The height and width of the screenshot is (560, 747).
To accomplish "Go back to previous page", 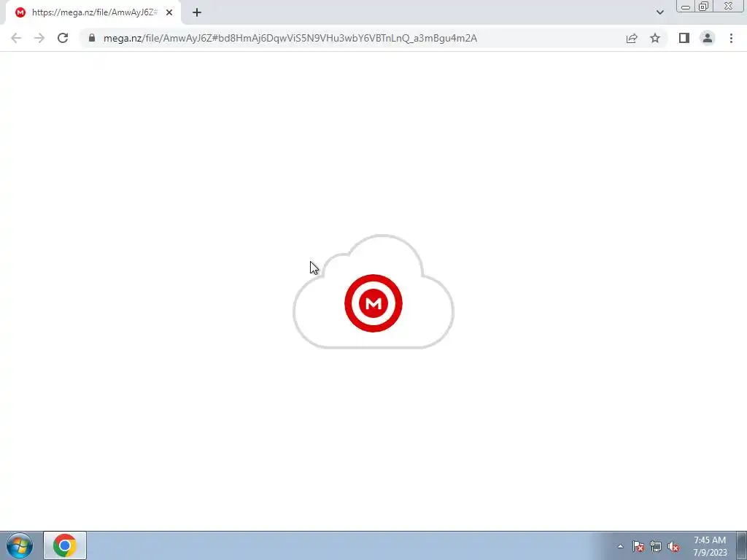I will (16, 38).
